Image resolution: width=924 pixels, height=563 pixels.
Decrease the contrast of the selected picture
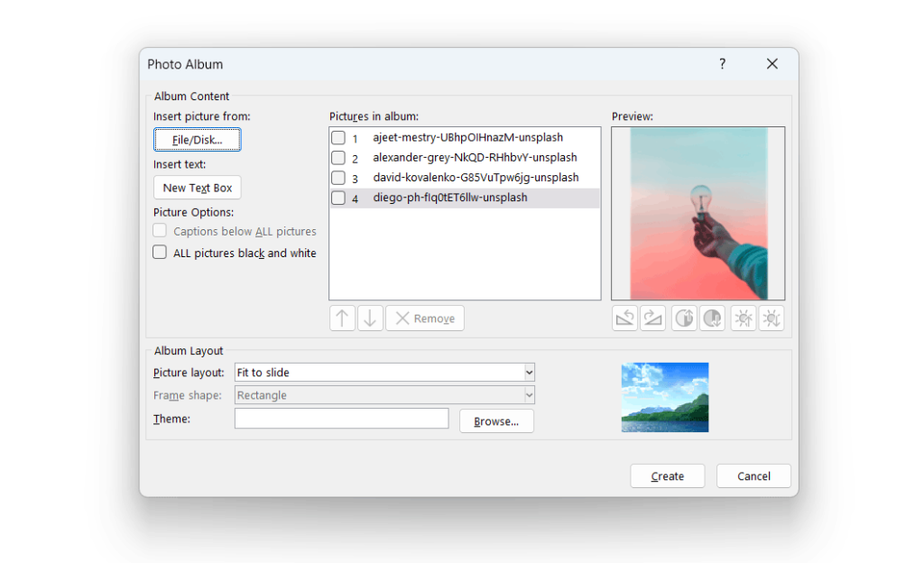pyautogui.click(x=712, y=318)
